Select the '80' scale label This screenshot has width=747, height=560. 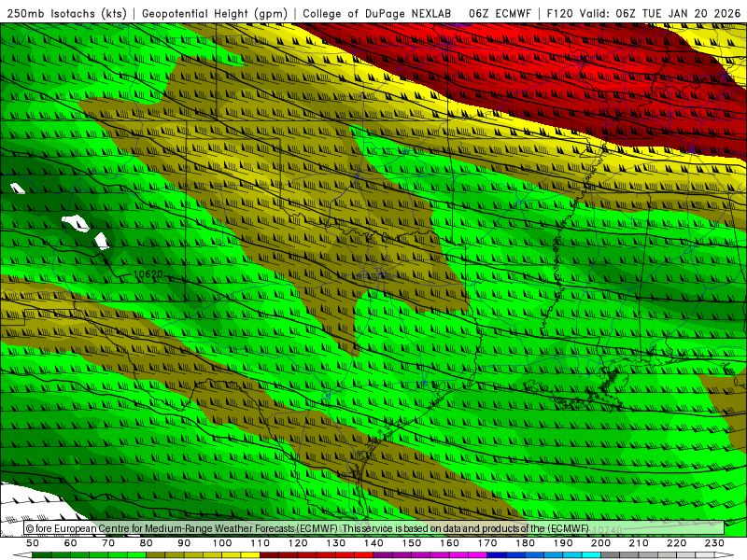click(146, 543)
